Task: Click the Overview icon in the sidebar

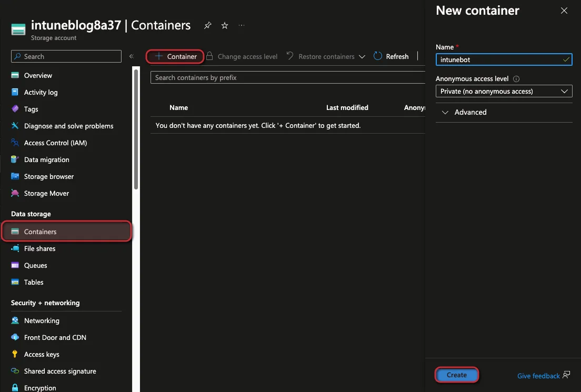Action: (x=15, y=75)
